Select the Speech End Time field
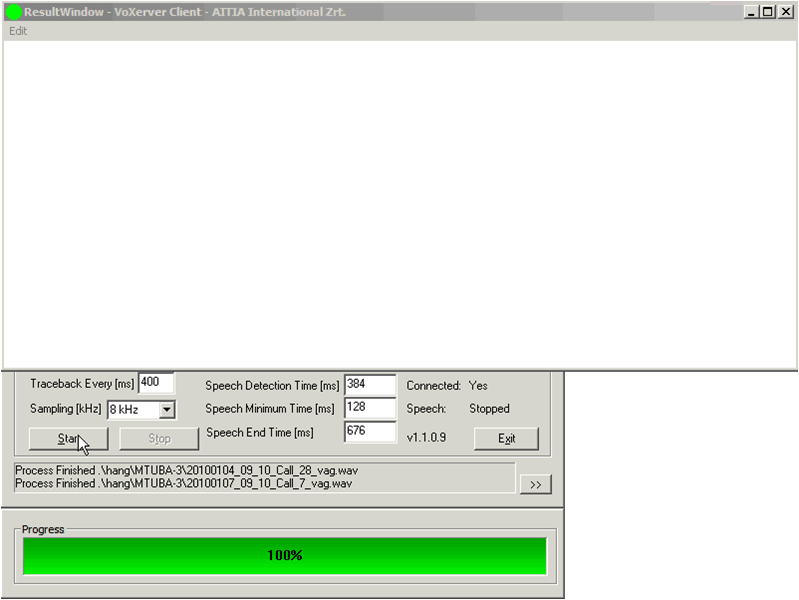Viewport: 799px width, 600px height. point(369,431)
